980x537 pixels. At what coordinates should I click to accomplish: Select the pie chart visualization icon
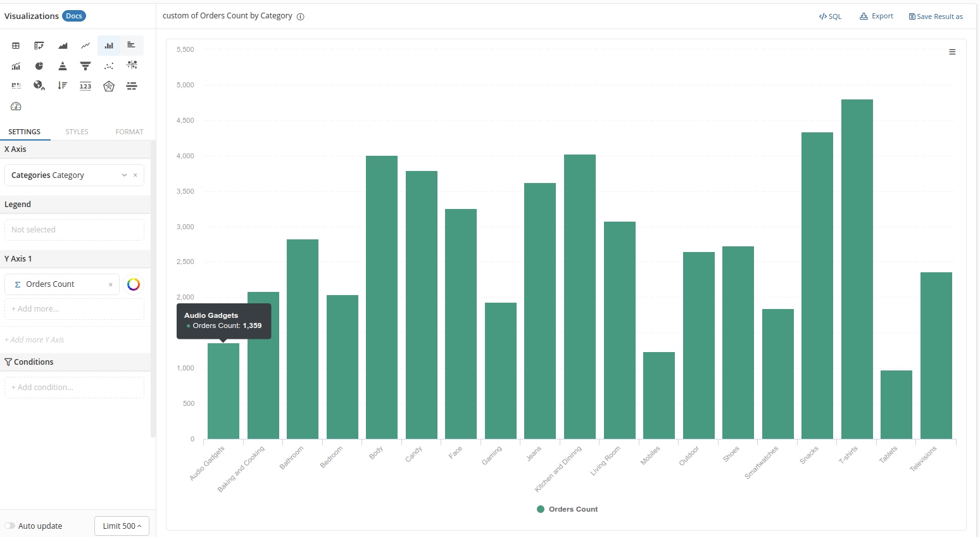pyautogui.click(x=39, y=66)
